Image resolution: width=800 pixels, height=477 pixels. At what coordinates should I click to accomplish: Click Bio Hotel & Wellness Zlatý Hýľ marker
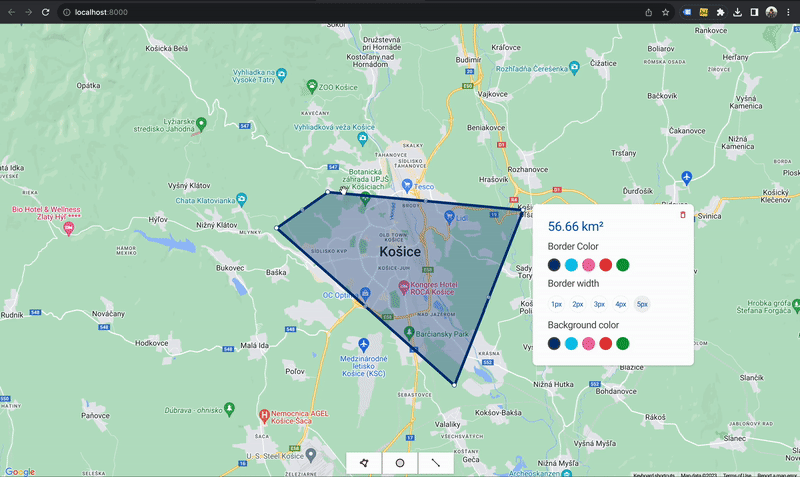click(68, 229)
